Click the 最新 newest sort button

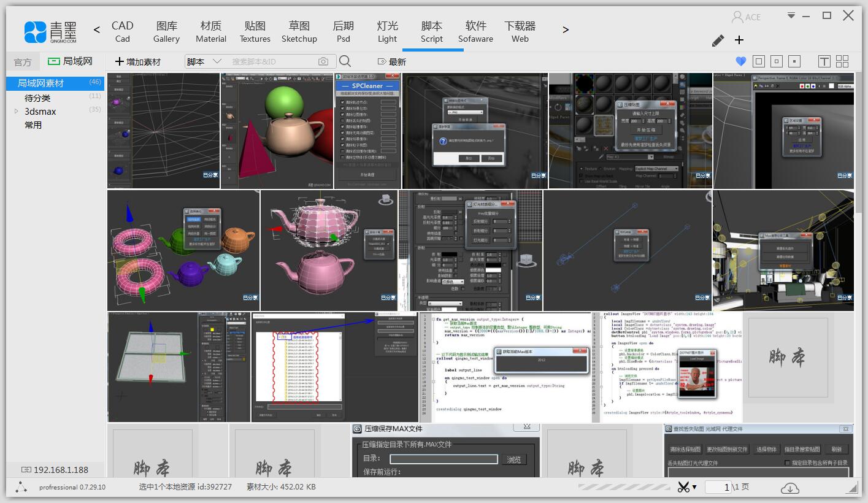click(x=392, y=61)
